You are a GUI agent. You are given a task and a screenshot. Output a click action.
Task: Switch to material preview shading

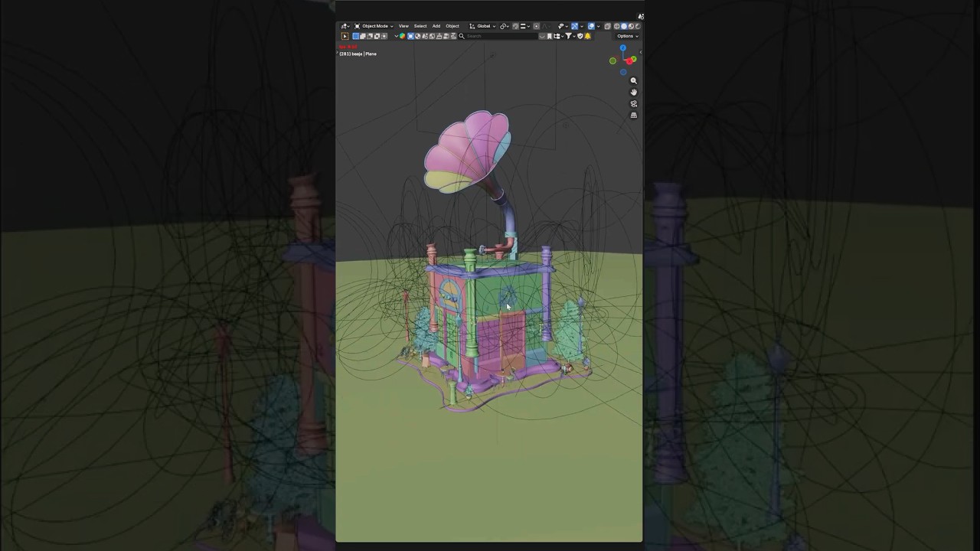tap(631, 26)
